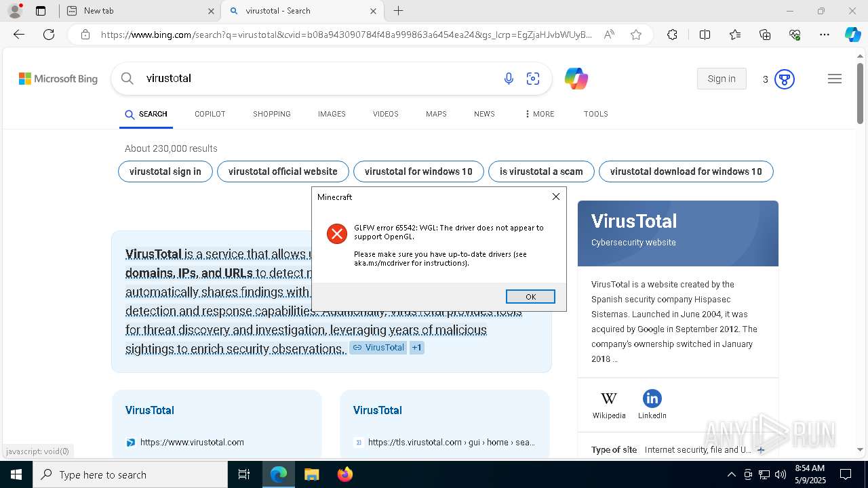The height and width of the screenshot is (488, 868).
Task: Switch to the MAPS search tab
Action: point(436,114)
